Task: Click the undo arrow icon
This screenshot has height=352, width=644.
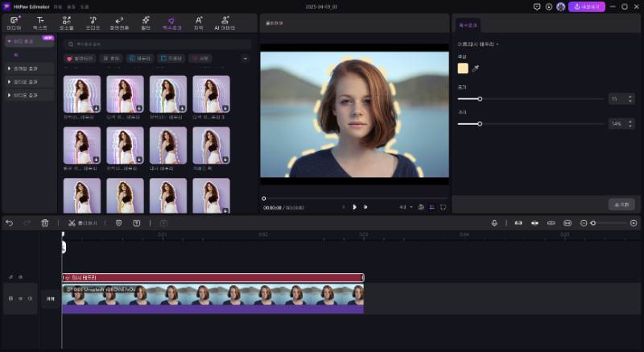Action: [x=10, y=222]
